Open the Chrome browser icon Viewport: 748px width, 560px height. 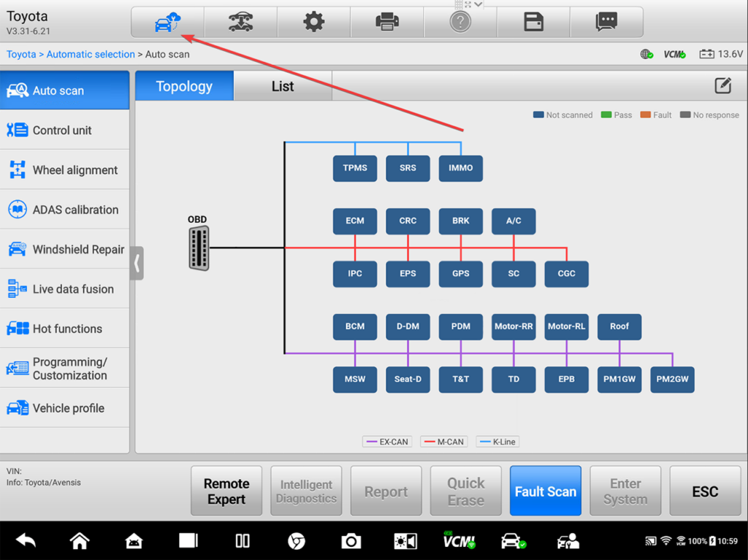tap(297, 541)
